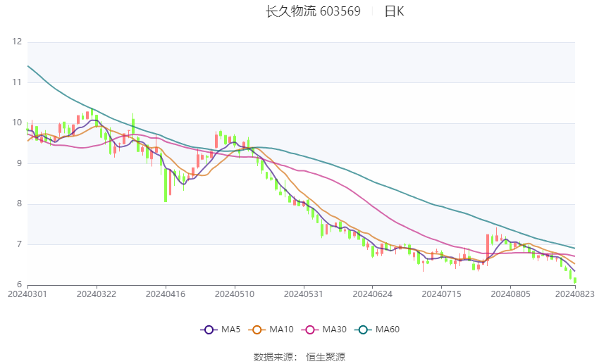The width and height of the screenshot is (599, 364).
Task: Click the y-axis value 6
Action: coord(19,284)
